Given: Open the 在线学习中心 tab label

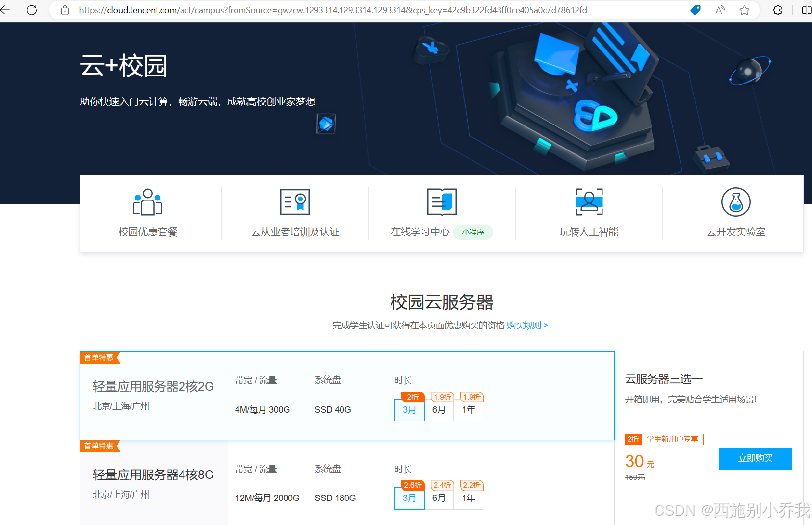Looking at the screenshot, I should tap(420, 232).
